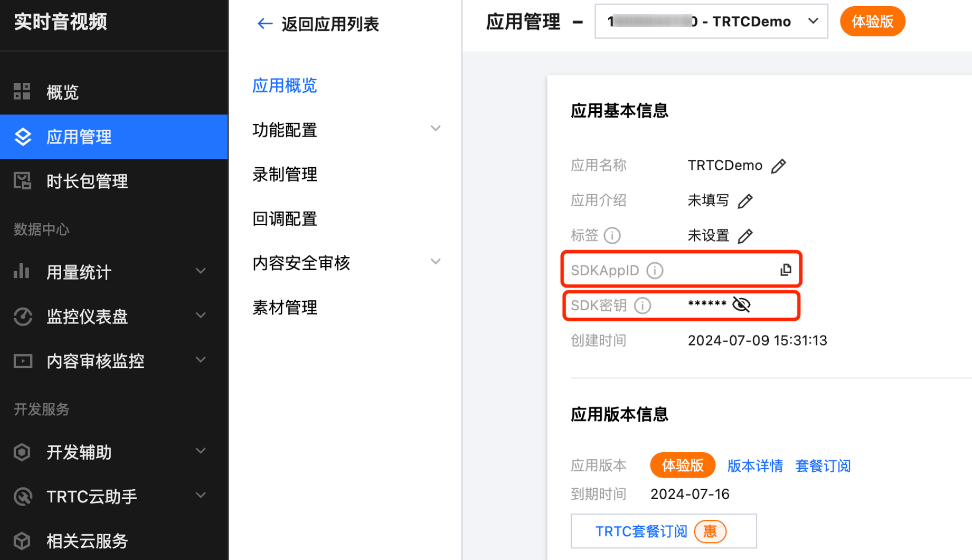Click the 创建时间 field label

coord(598,341)
